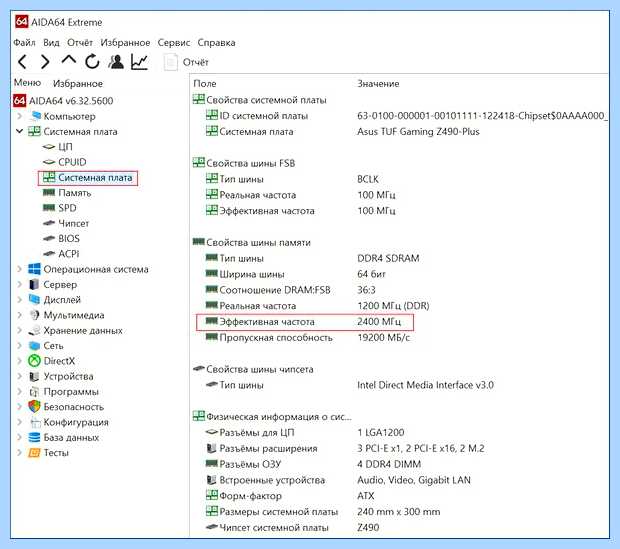Click the Поле column header
This screenshot has width=620, height=549.
(204, 83)
